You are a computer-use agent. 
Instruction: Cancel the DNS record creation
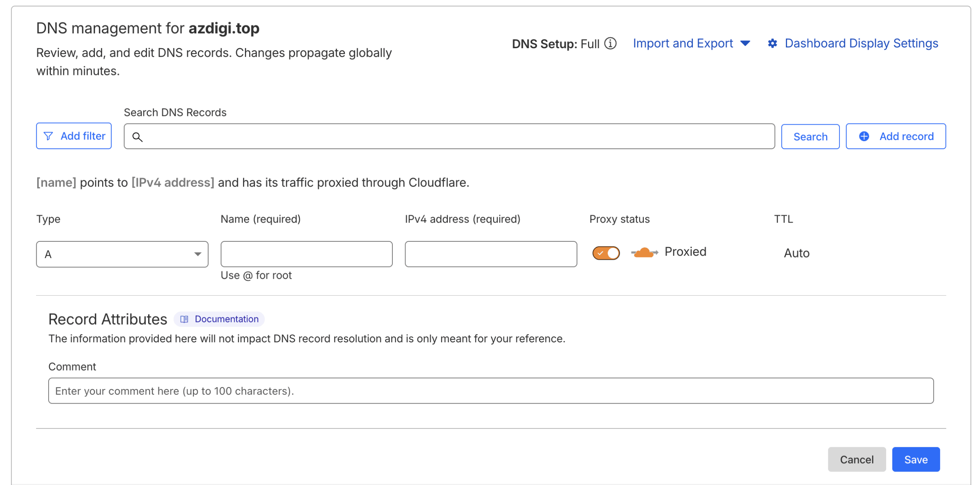[857, 459]
